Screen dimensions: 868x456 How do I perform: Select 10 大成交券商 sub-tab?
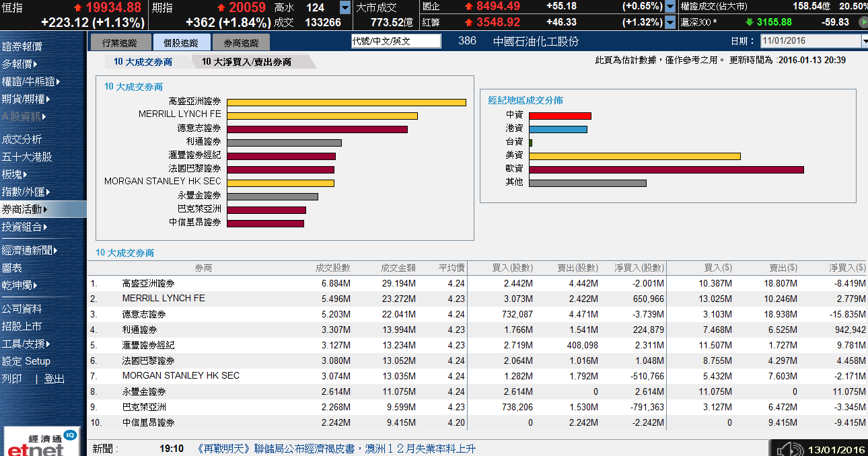pos(143,62)
